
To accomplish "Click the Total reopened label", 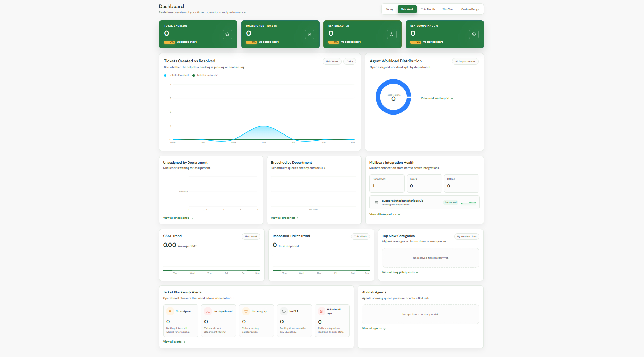I will 288,246.
